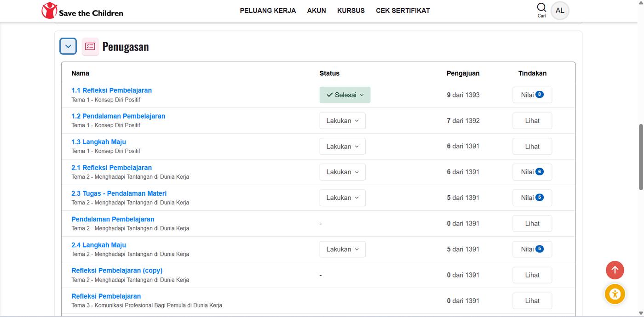Click the Penugasan section heading
The width and height of the screenshot is (644, 317).
click(126, 46)
